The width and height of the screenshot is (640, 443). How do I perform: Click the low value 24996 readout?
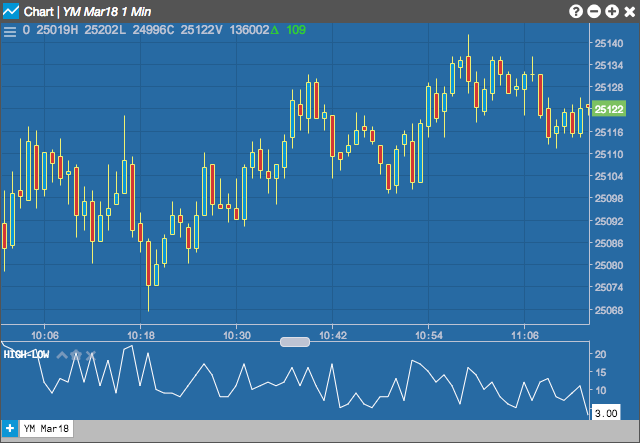pos(149,30)
